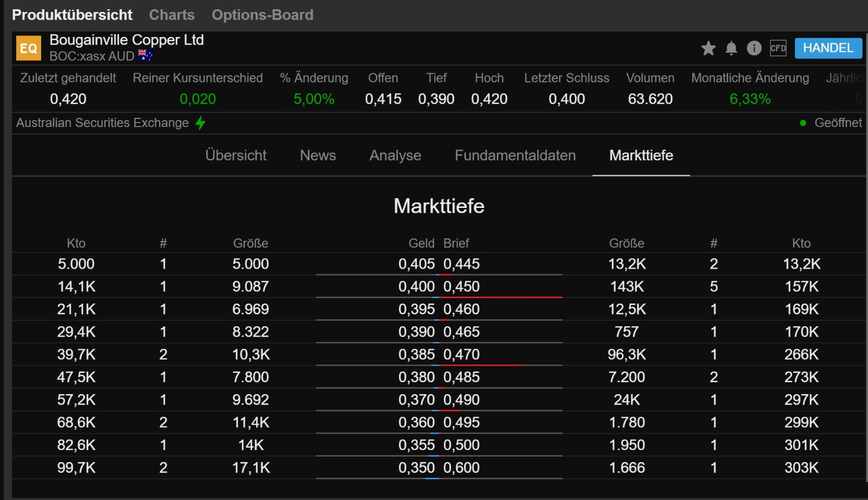Select the News sub-tab
This screenshot has width=868, height=500.
click(x=318, y=155)
